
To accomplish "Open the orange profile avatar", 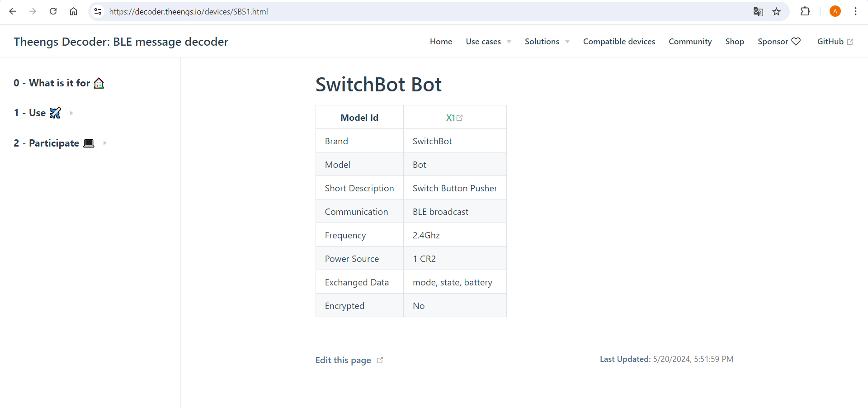I will (x=835, y=11).
